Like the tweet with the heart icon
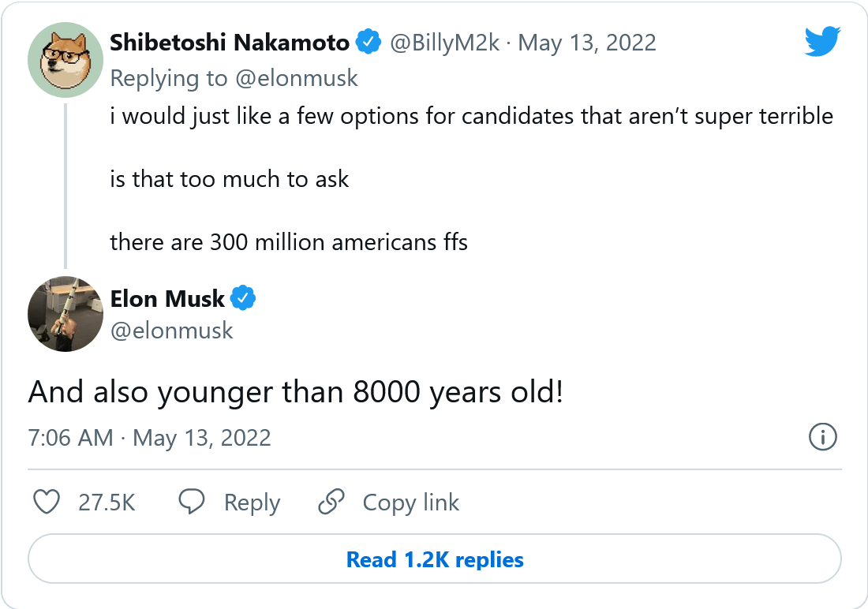 tap(48, 503)
